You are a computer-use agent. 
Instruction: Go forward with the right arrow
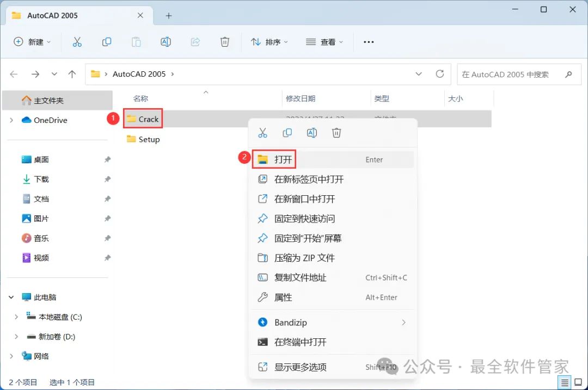click(x=35, y=74)
